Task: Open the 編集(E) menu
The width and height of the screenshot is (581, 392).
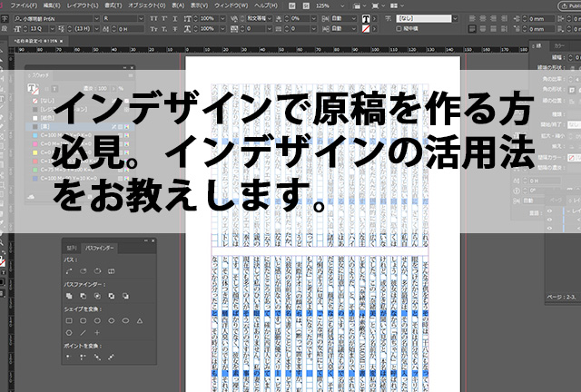Action: pyautogui.click(x=52, y=6)
